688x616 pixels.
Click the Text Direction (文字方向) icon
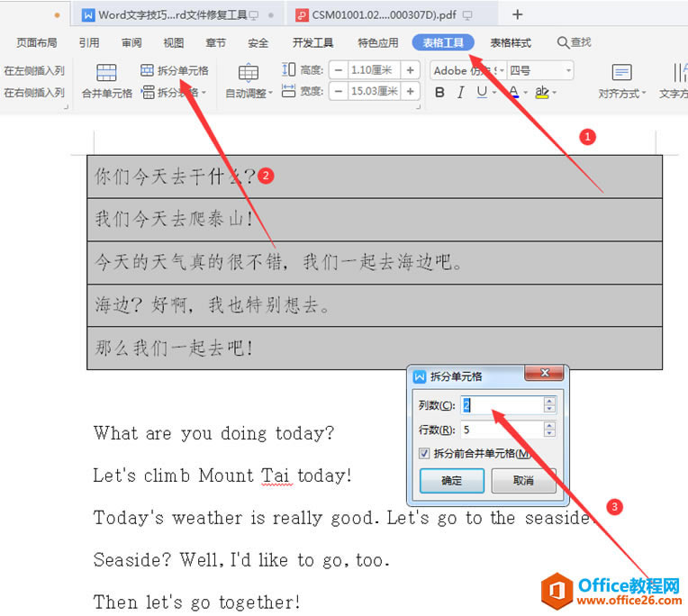tap(680, 73)
